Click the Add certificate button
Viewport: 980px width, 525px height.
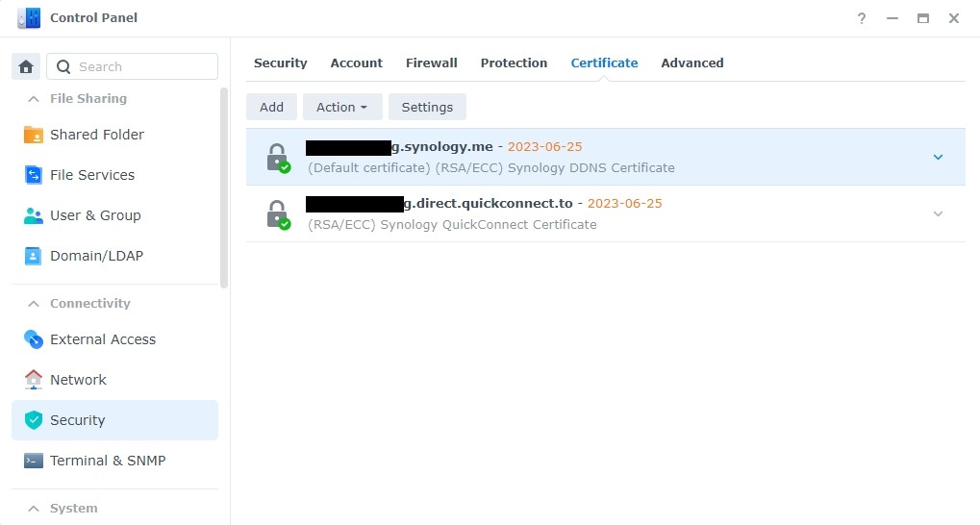pos(271,107)
